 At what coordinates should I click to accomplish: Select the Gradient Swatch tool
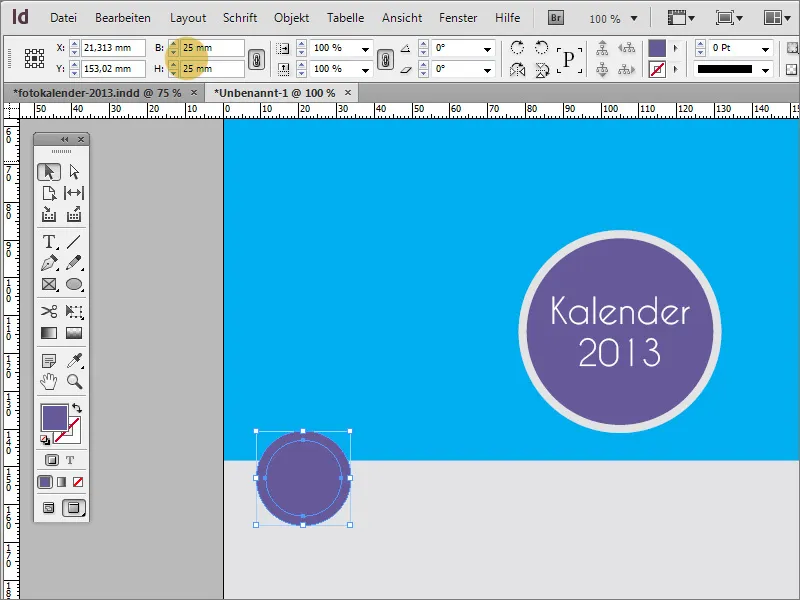click(49, 333)
